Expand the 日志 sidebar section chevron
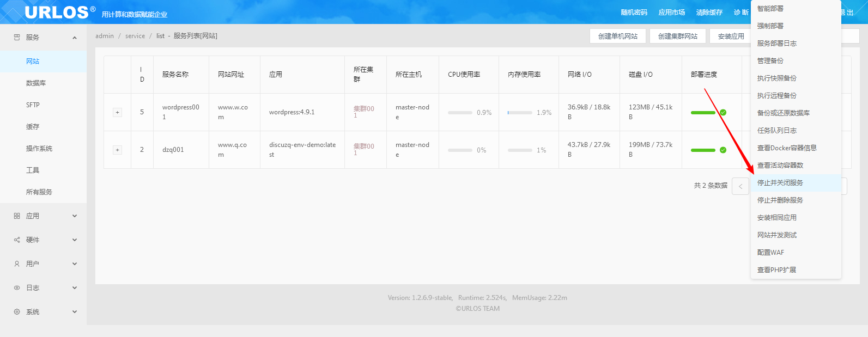Viewport: 868px width, 337px height. [75, 288]
